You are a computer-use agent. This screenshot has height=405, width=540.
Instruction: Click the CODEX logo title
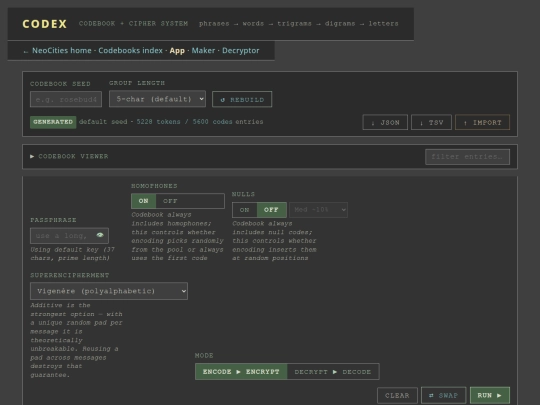45,24
